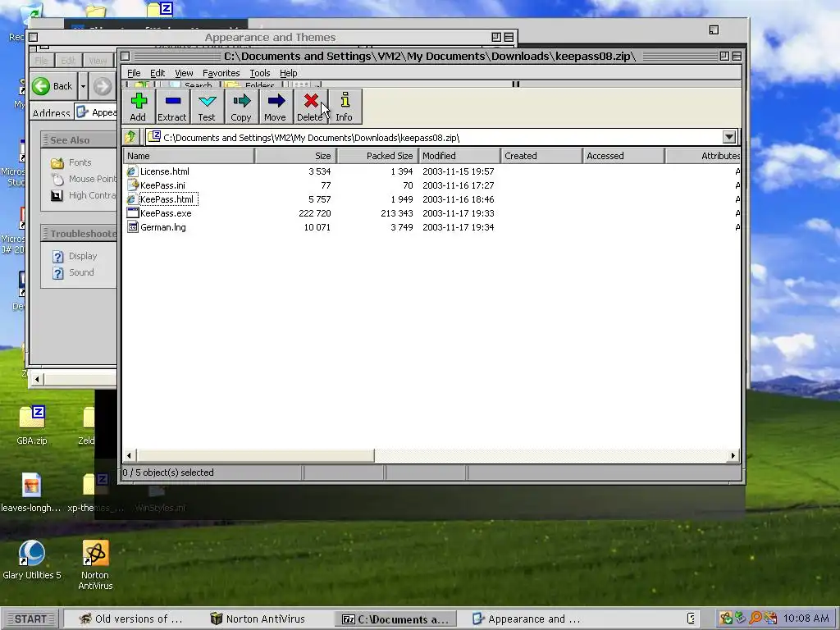This screenshot has width=840, height=630.
Task: Click the 10:08 AM system clock
Action: click(x=806, y=619)
